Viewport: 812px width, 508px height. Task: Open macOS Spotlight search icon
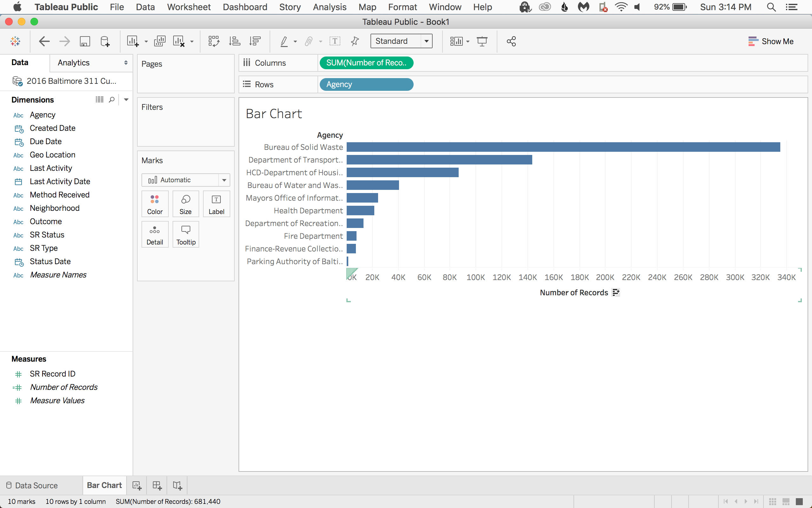point(771,7)
